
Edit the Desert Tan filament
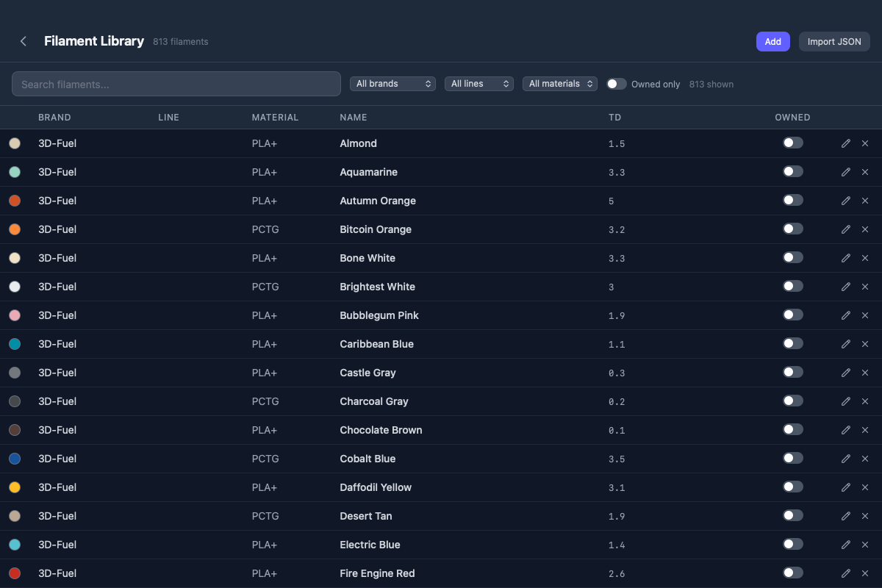click(x=846, y=516)
